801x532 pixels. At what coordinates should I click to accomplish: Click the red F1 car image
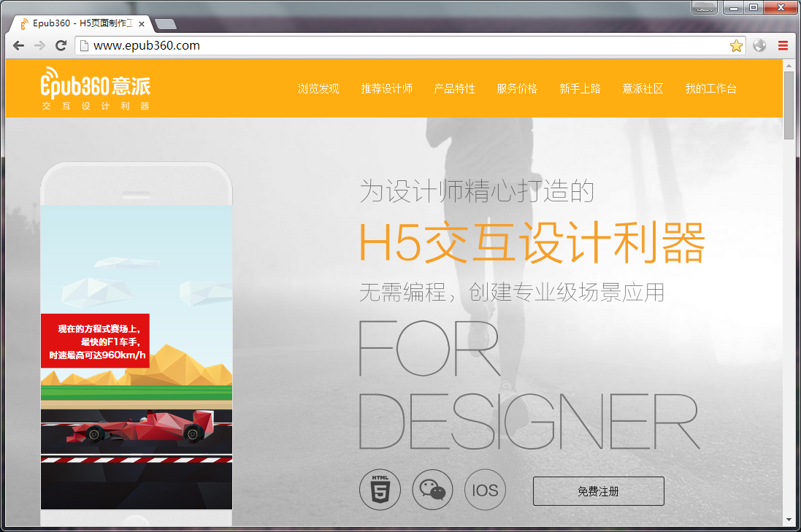coord(141,426)
